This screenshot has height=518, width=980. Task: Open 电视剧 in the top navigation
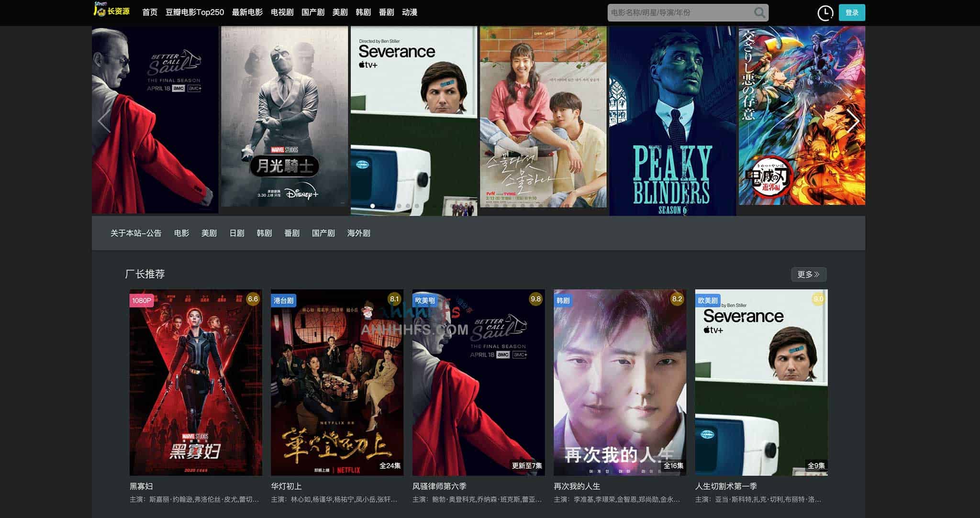click(282, 12)
